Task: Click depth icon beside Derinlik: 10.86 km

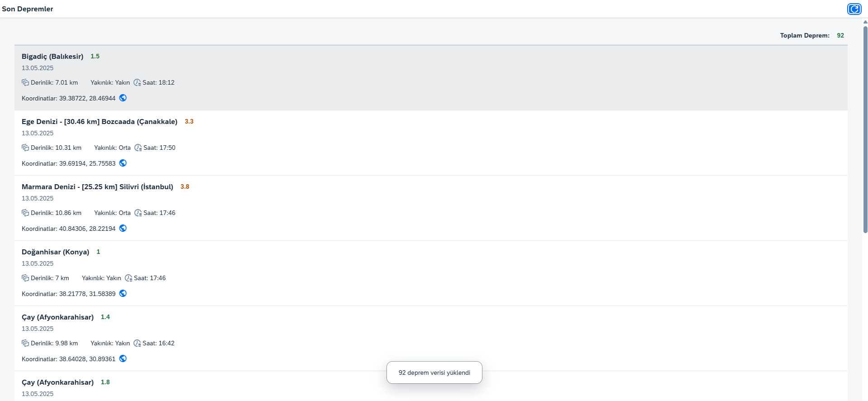Action: pos(25,213)
